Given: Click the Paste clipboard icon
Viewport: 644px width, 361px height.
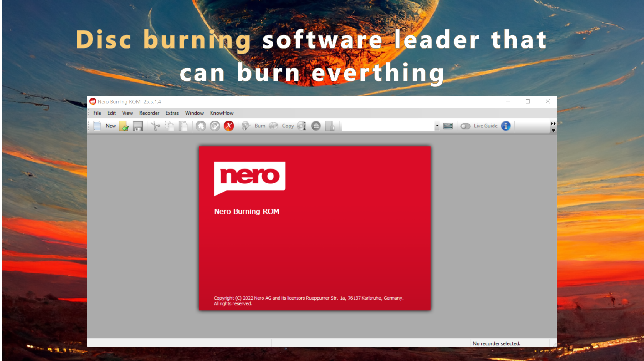Looking at the screenshot, I should tap(183, 126).
